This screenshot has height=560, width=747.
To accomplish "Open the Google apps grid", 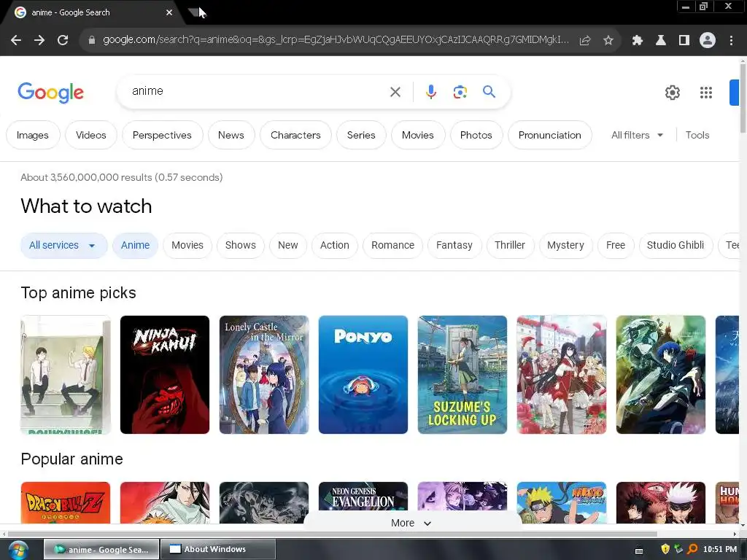I will click(x=706, y=93).
